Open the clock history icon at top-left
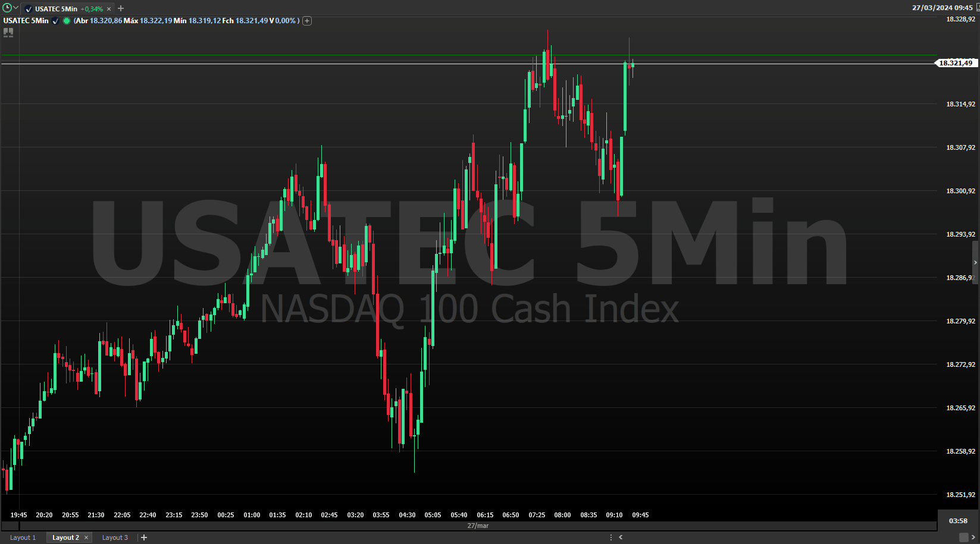The height and width of the screenshot is (544, 980). tap(7, 8)
